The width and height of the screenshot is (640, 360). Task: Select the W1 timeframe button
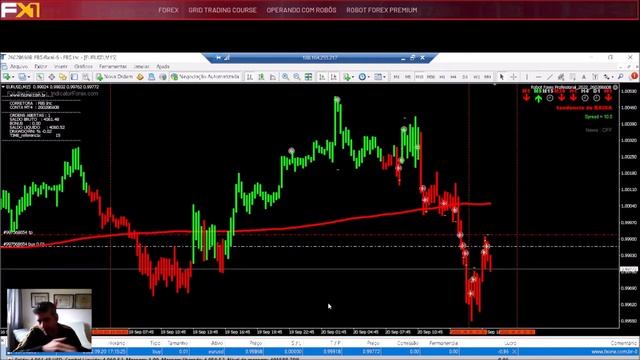(476, 77)
